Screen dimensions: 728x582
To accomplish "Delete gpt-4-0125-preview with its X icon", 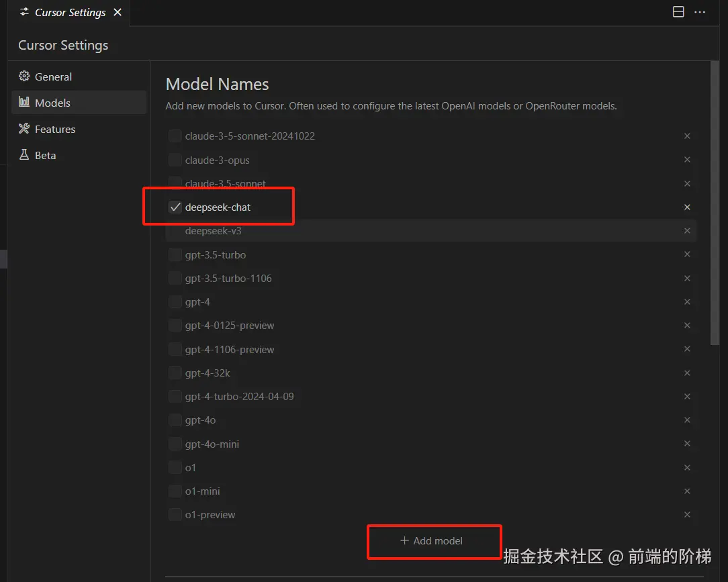I will (687, 326).
